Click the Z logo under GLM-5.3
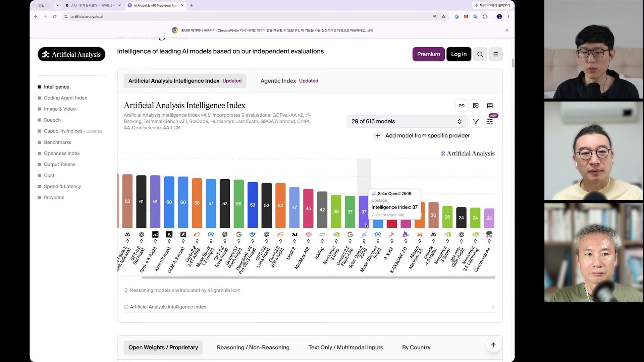 [x=183, y=235]
